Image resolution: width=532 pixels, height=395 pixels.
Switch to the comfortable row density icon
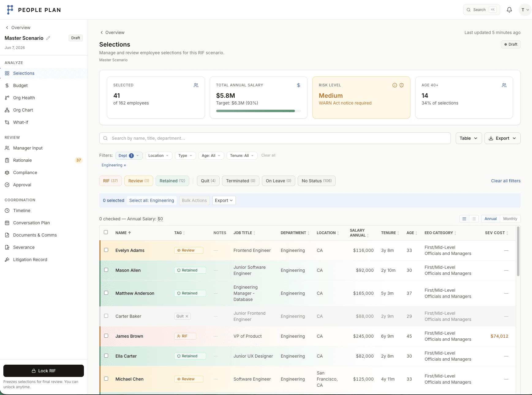tap(464, 219)
